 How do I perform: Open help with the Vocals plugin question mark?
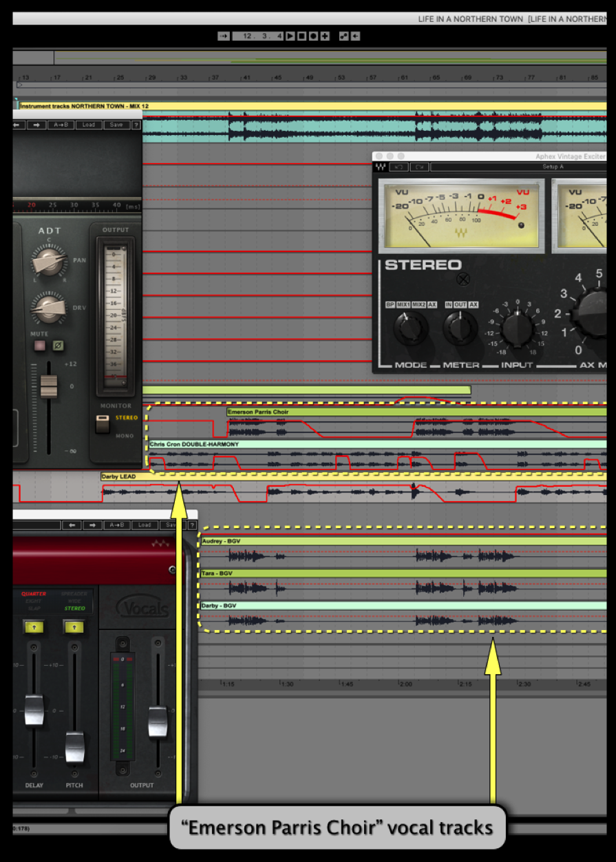191,525
